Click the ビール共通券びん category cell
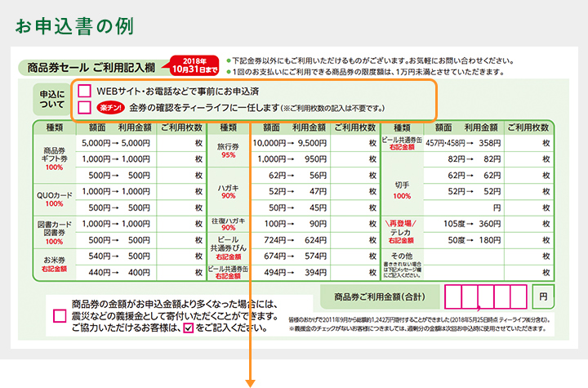This screenshot has width=588, height=388. pyautogui.click(x=229, y=248)
